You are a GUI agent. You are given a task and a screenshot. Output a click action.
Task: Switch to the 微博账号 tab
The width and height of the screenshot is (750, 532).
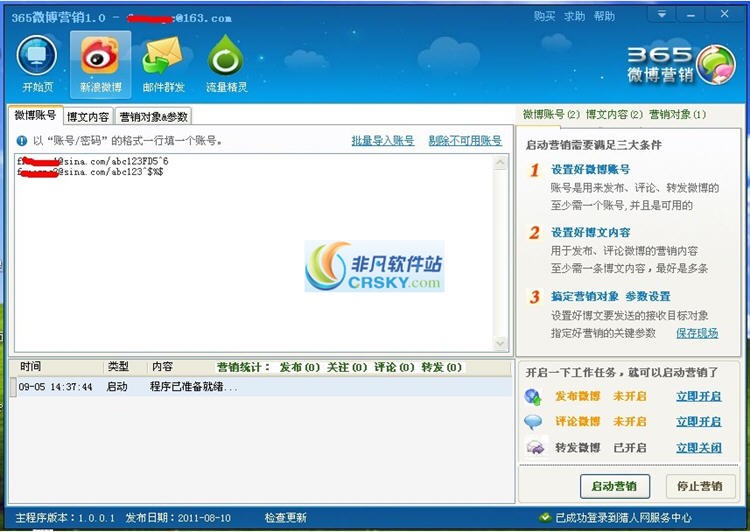click(x=35, y=115)
